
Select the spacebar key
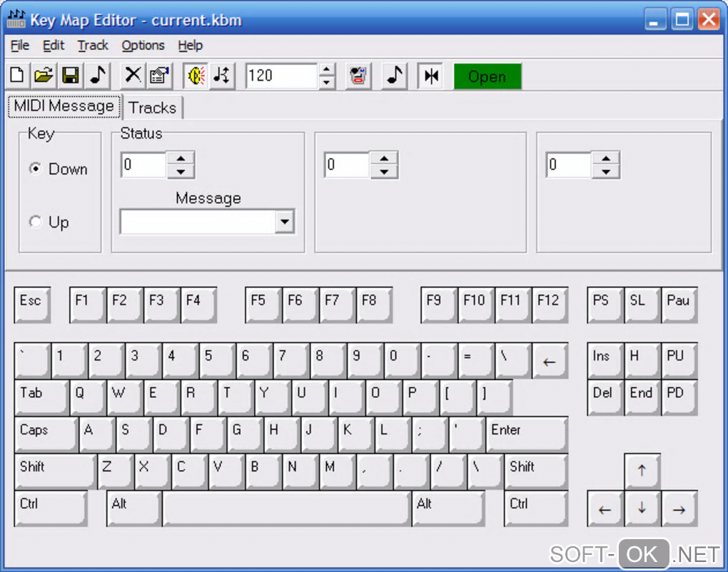(x=286, y=508)
